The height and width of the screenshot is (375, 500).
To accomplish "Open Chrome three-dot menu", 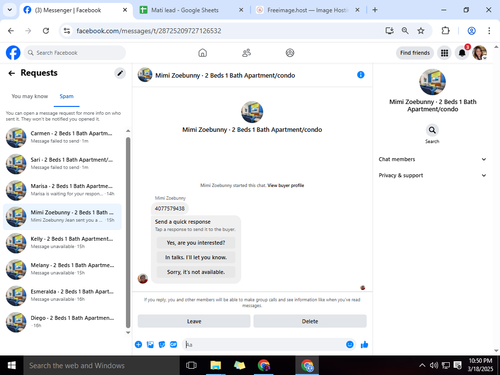I will (489, 31).
